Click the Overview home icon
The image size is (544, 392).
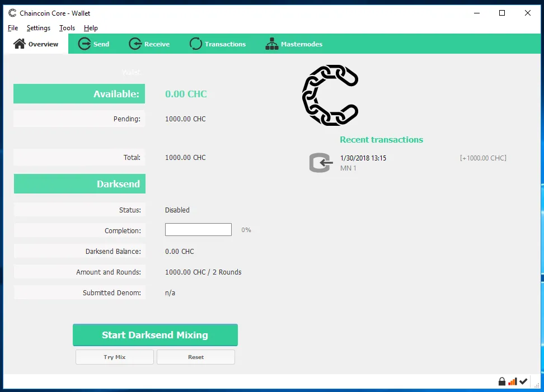(x=20, y=44)
